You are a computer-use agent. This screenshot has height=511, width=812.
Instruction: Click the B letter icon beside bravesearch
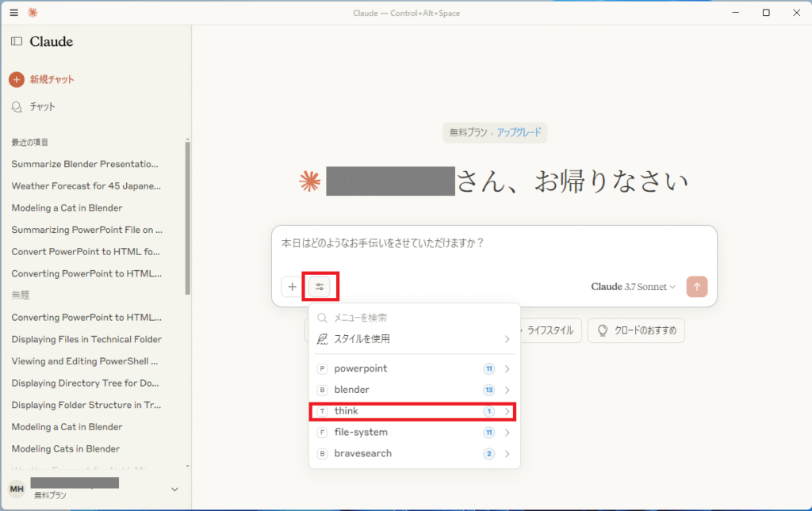pos(322,454)
